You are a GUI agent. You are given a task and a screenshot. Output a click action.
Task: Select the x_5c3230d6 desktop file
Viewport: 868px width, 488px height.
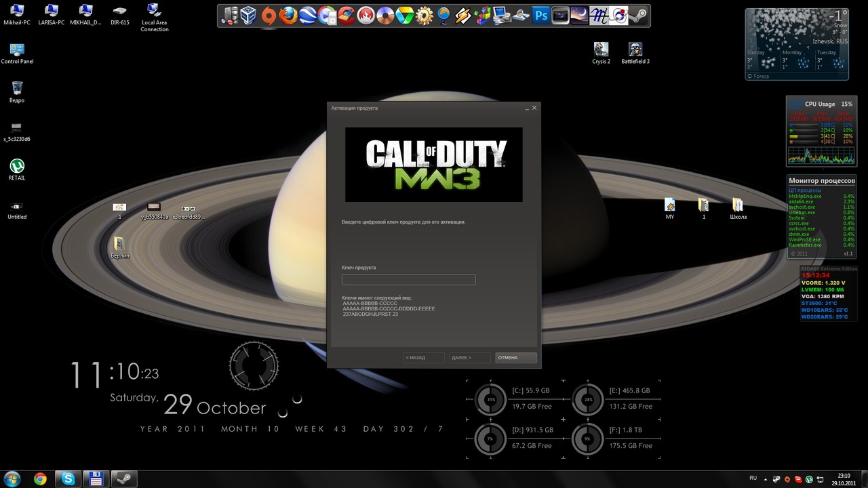[17, 131]
